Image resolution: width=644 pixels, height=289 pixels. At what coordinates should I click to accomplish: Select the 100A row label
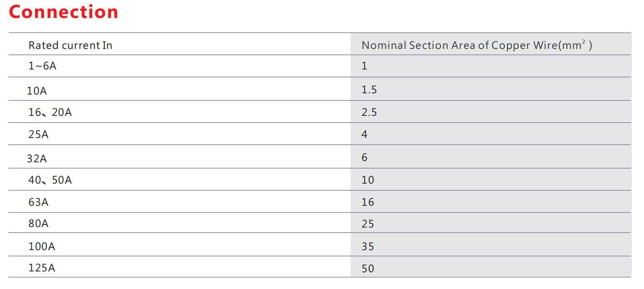pos(42,246)
